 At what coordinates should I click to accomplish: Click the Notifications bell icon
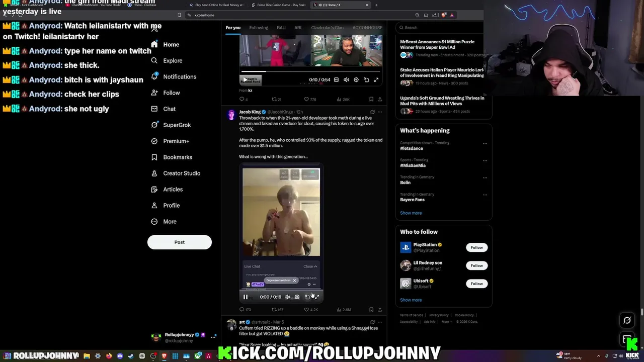click(x=154, y=76)
